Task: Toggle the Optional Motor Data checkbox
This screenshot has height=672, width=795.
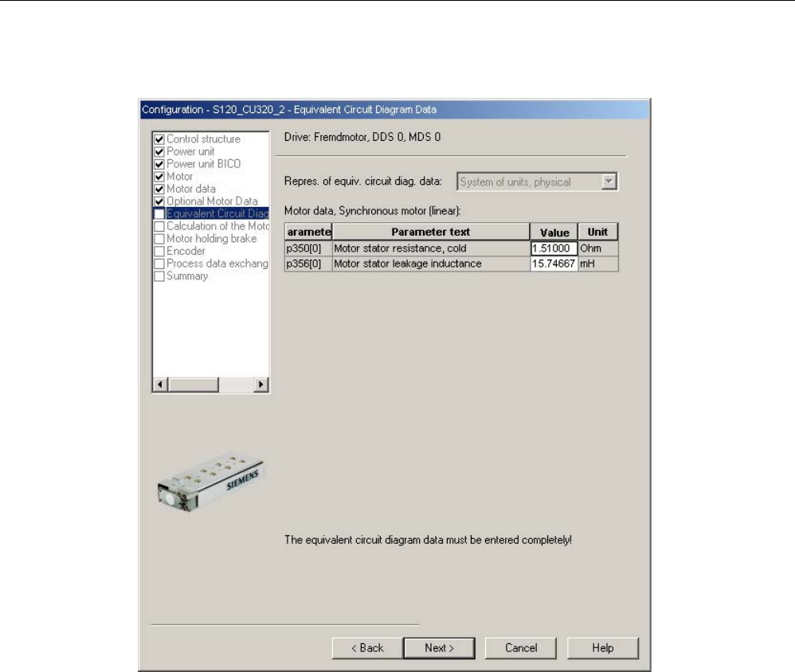Action: pyautogui.click(x=159, y=201)
